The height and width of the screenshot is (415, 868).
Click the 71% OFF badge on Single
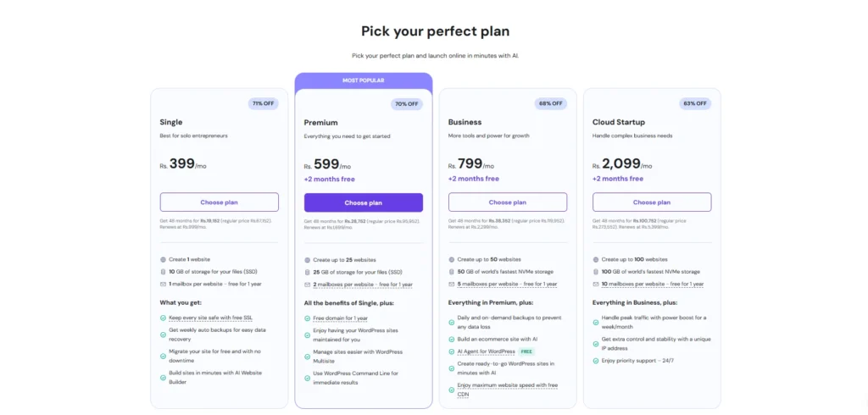pos(263,104)
